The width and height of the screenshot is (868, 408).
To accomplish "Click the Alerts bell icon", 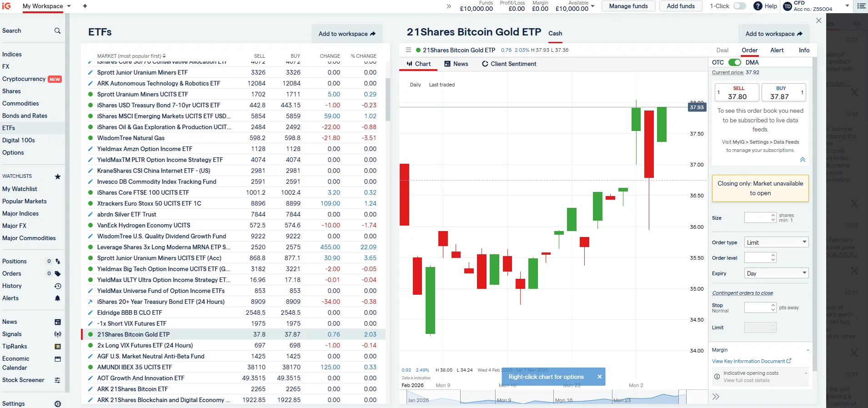I will (58, 298).
